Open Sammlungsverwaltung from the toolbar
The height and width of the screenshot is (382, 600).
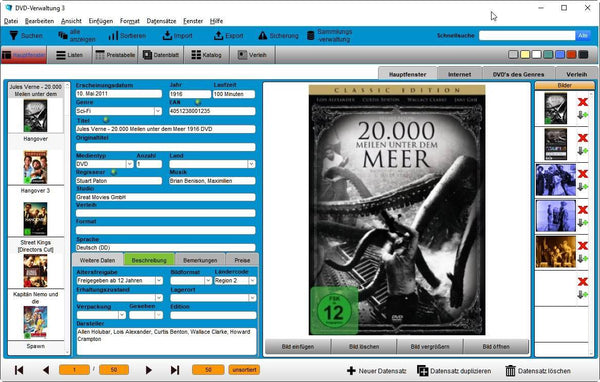coord(329,36)
